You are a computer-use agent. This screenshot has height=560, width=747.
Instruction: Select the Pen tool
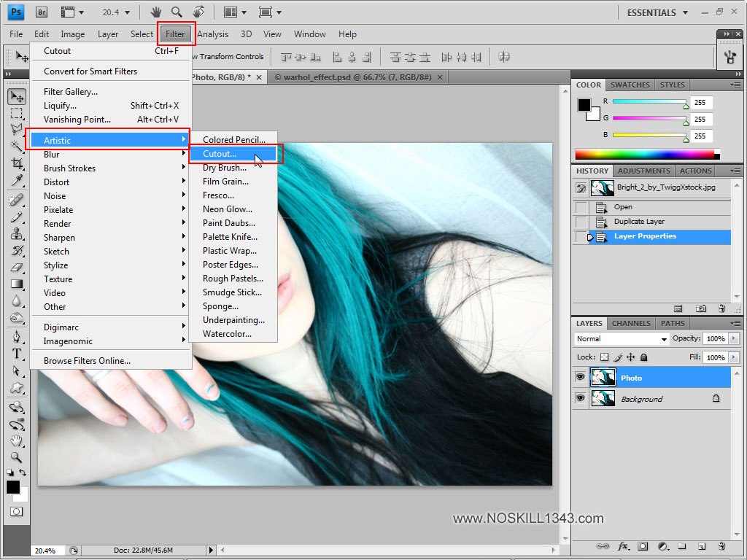pos(18,337)
